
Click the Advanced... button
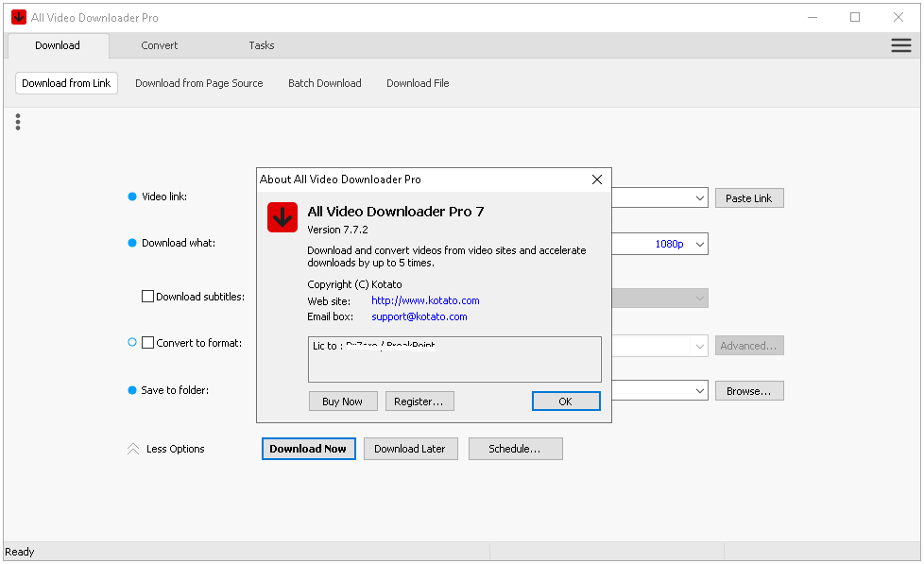749,346
